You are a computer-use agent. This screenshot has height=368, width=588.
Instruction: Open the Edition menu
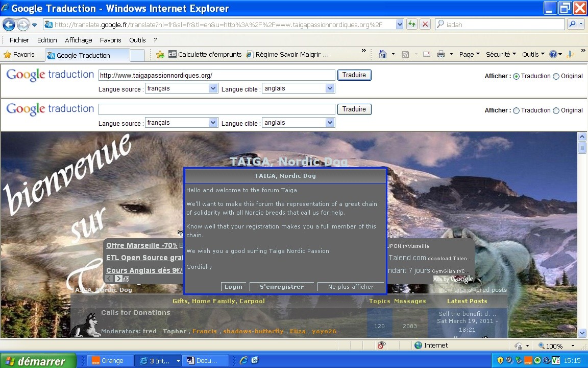pos(47,40)
